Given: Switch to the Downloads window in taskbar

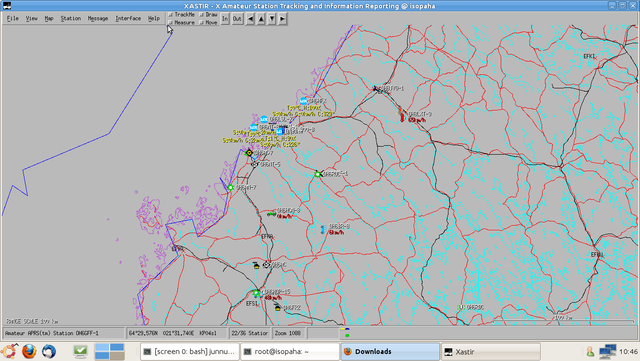Looking at the screenshot, I should point(390,352).
